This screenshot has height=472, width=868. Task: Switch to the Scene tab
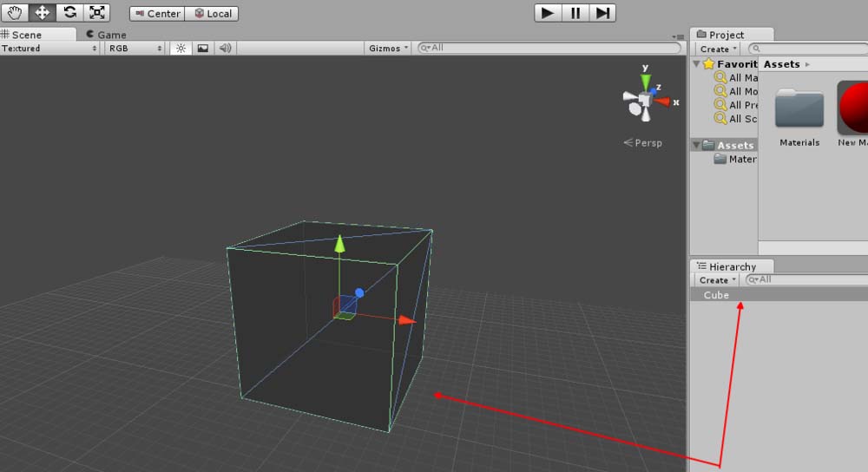[37, 35]
